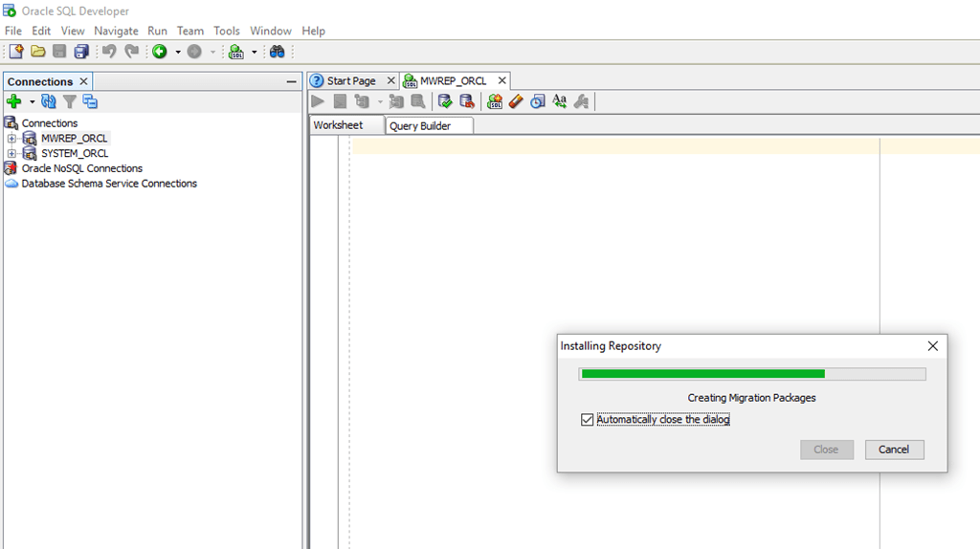
Task: Click the green installation progress bar
Action: pos(752,374)
